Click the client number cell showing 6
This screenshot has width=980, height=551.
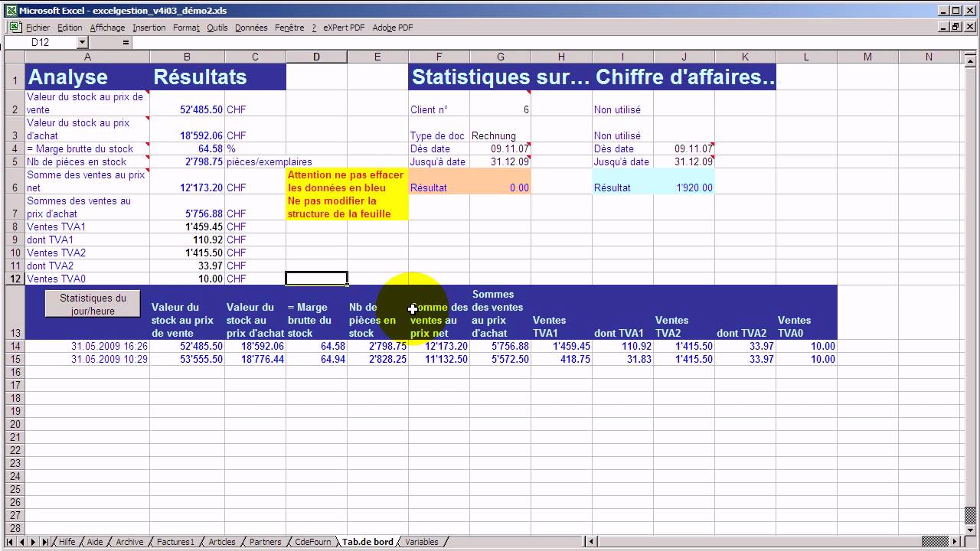(500, 103)
